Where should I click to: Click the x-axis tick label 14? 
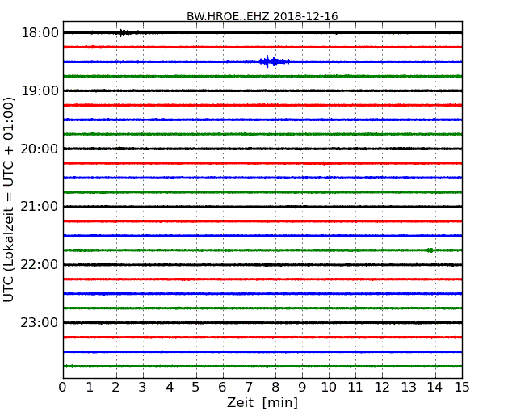point(435,388)
